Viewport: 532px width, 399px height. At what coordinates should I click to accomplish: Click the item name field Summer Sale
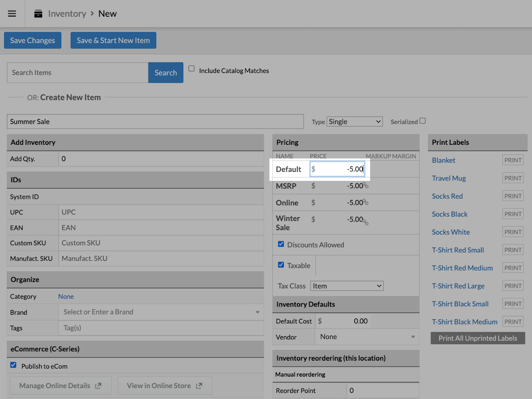(155, 122)
